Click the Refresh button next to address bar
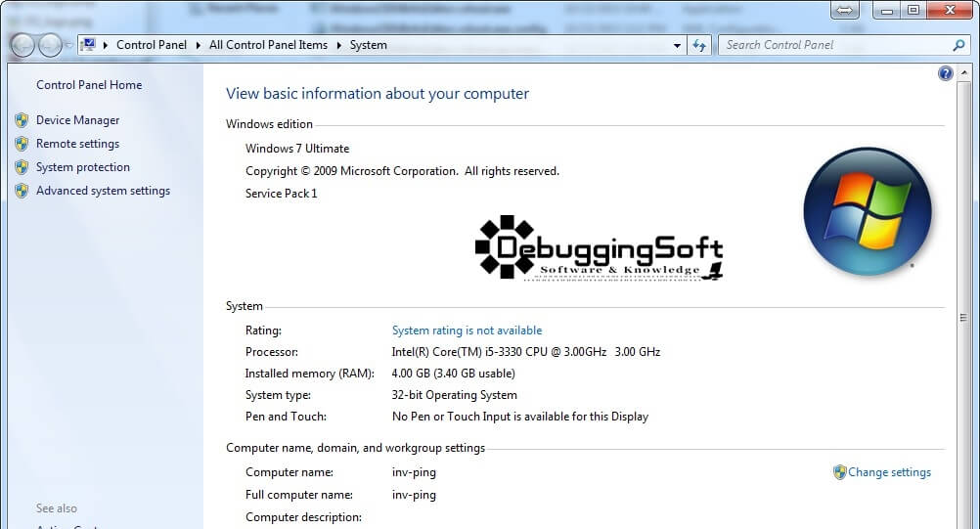The width and height of the screenshot is (980, 529). point(699,45)
